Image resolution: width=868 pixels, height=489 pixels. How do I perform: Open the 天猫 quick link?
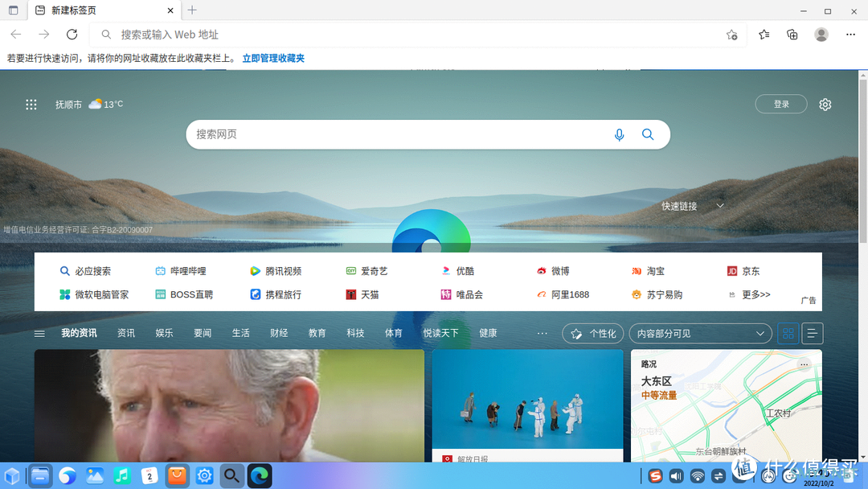[362, 294]
